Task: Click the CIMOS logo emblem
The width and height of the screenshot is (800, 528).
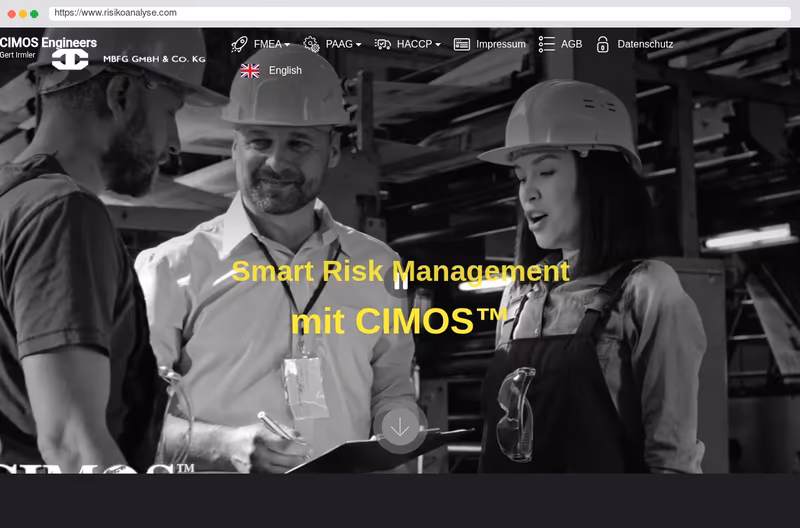Action: coord(70,59)
